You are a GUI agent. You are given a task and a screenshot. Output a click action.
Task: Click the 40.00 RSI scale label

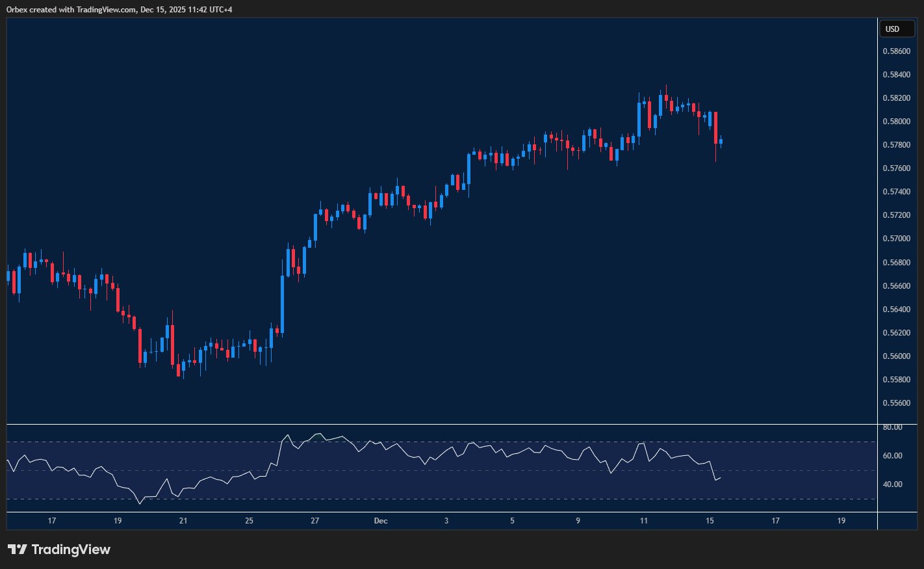coord(892,484)
